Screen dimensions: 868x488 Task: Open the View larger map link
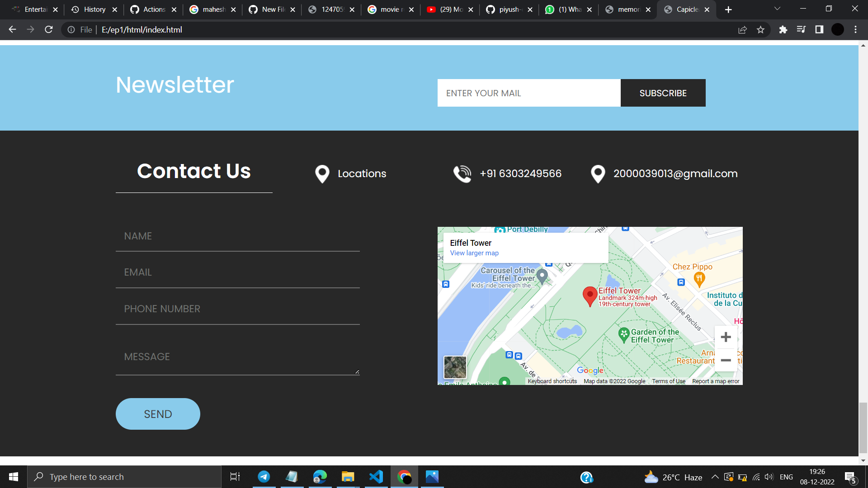(474, 253)
